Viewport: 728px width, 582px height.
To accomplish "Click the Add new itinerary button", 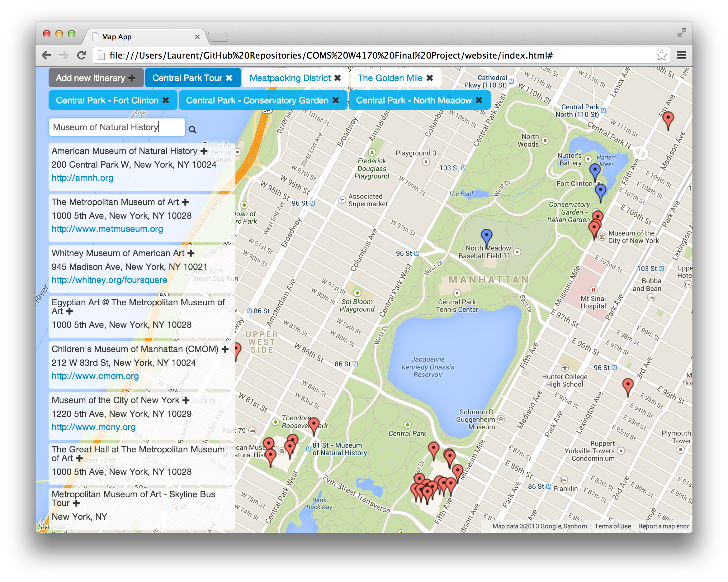I will pos(96,78).
